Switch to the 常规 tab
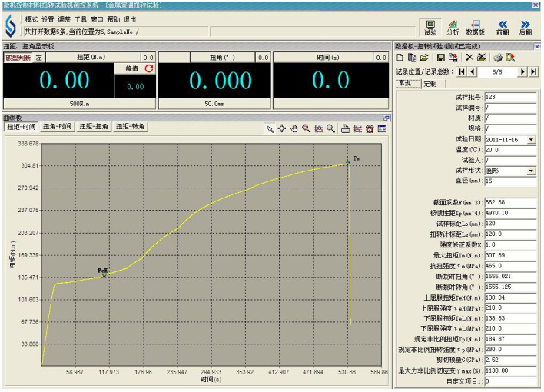 point(404,83)
